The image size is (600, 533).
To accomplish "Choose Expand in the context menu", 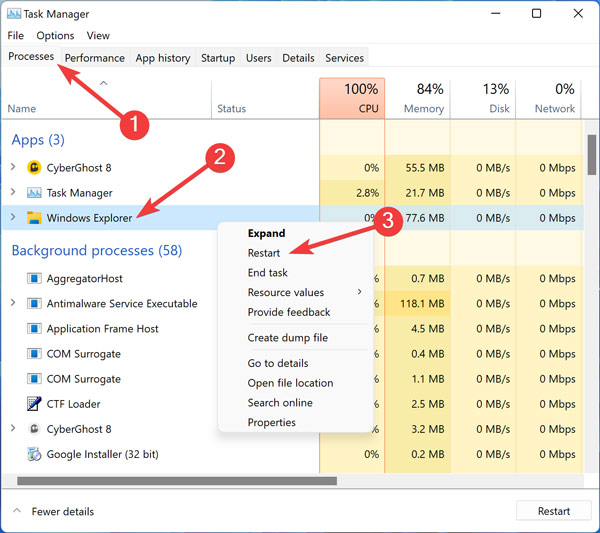I will [x=266, y=233].
